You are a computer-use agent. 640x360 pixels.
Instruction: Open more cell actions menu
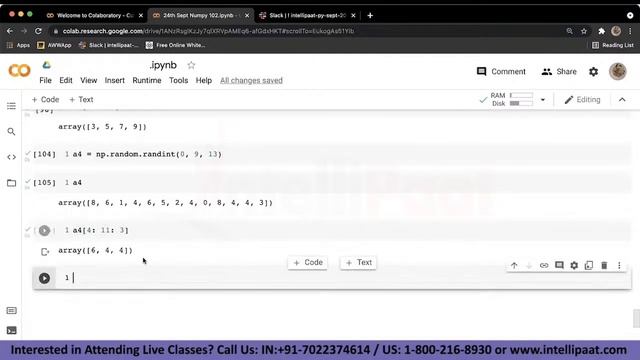coord(619,265)
